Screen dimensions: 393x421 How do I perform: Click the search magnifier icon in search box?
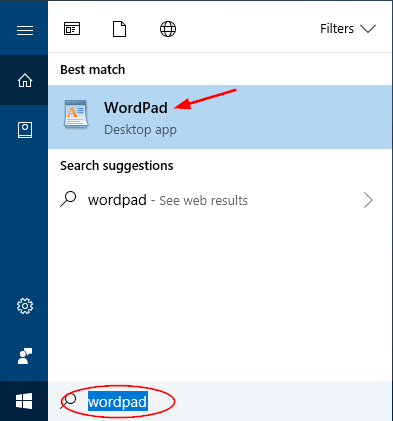coord(68,401)
